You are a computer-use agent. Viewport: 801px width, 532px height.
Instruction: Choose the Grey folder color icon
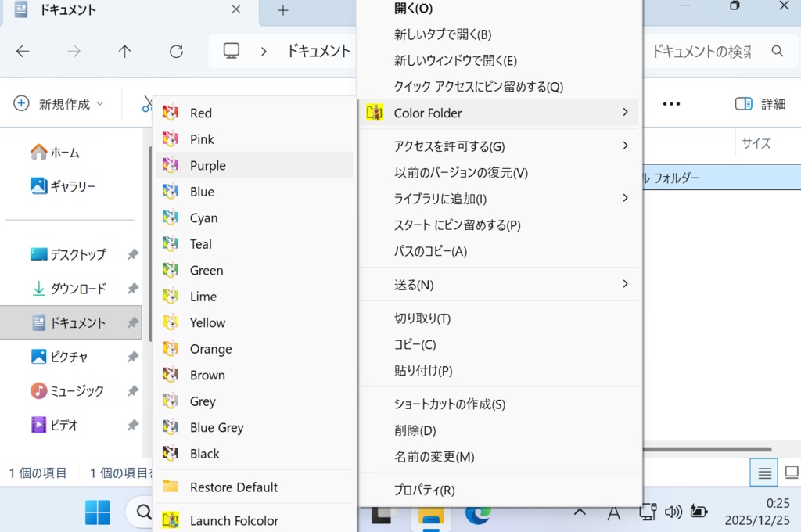(x=170, y=401)
